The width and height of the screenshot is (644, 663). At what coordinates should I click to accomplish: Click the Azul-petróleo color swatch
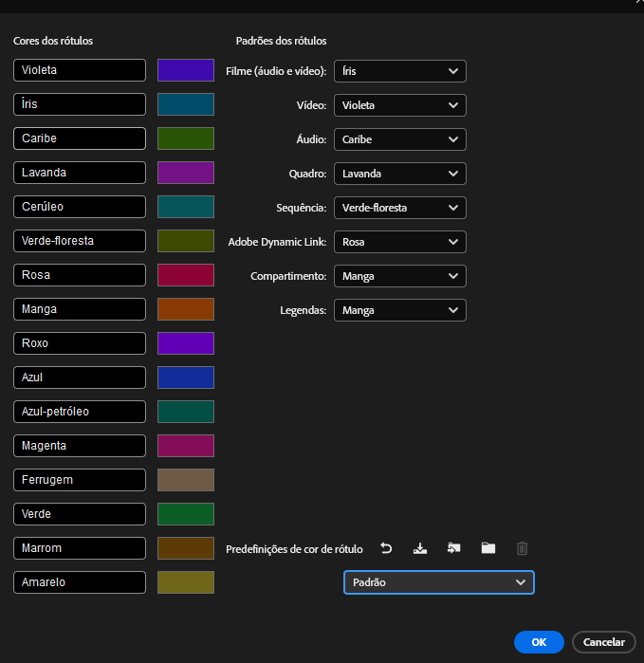186,412
